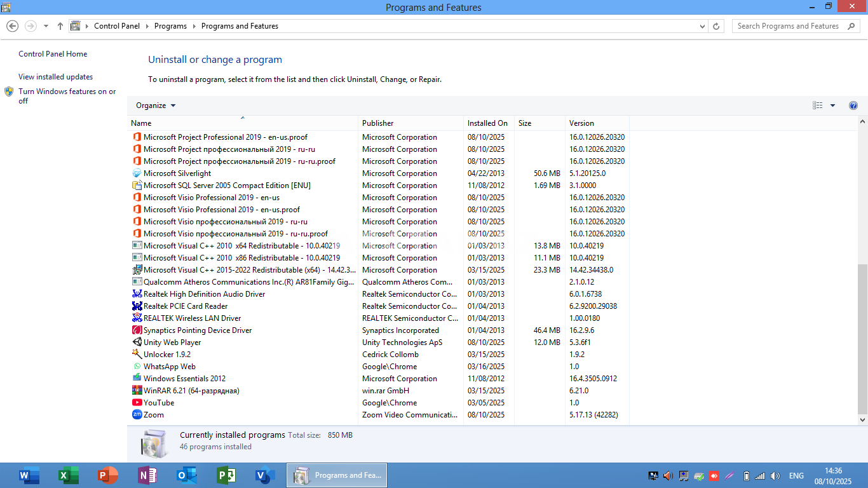Click the Synaptics Pointing Device Driver icon
Screen dimensions: 868x488
coord(137,330)
